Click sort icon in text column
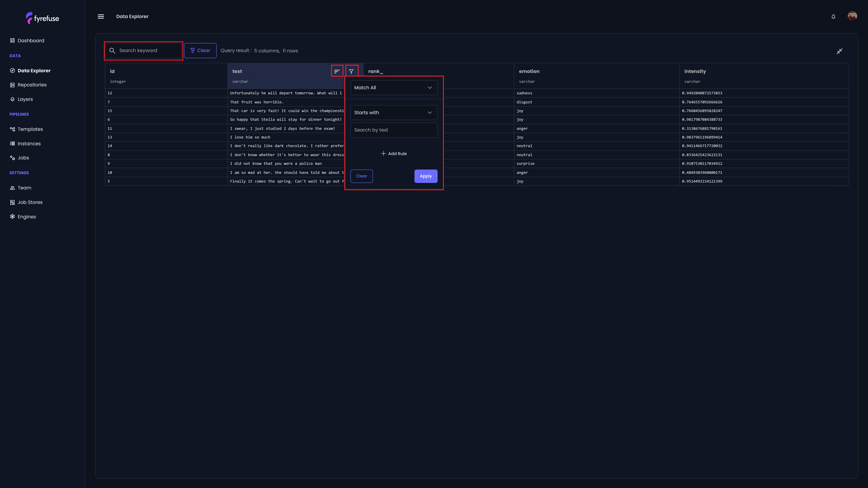The width and height of the screenshot is (868, 488). coord(337,71)
